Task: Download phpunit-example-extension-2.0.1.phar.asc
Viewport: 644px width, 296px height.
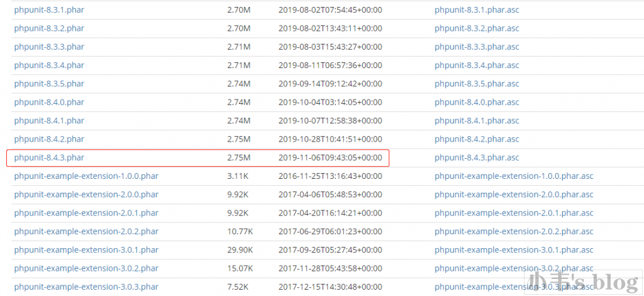Action: tap(514, 213)
